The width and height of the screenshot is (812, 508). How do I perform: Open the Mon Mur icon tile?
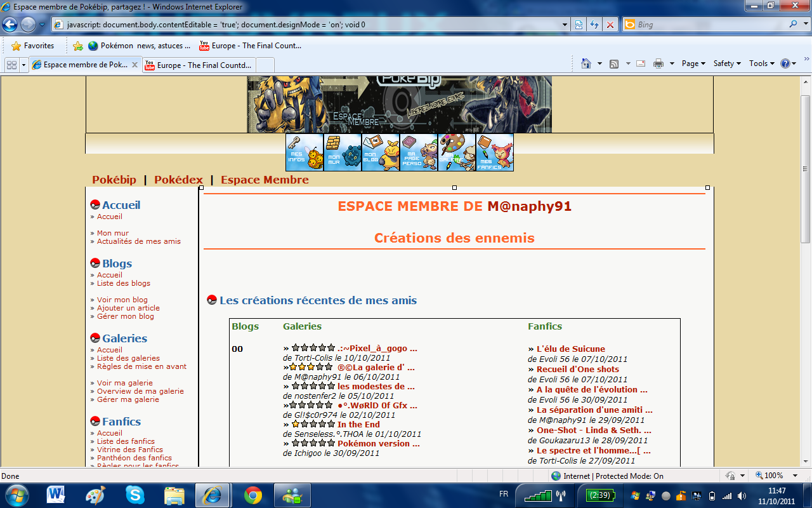coord(343,152)
